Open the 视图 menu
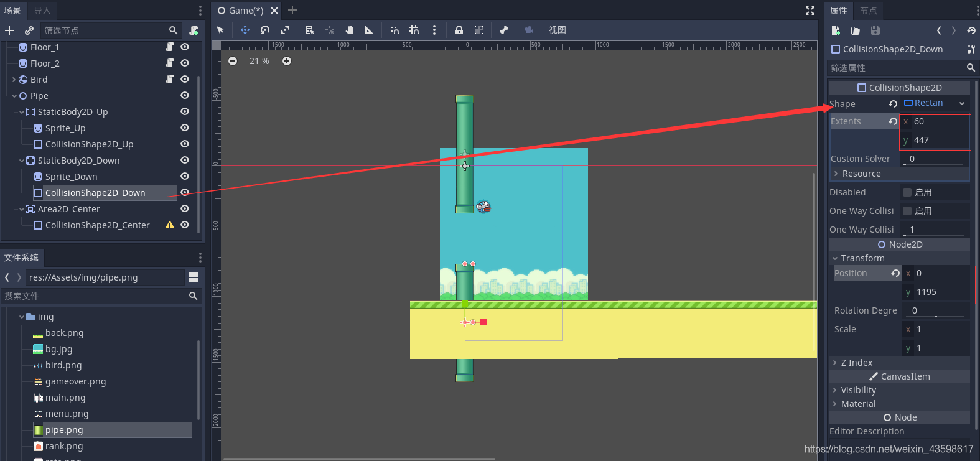Screen dimensions: 980x461 click(558, 30)
